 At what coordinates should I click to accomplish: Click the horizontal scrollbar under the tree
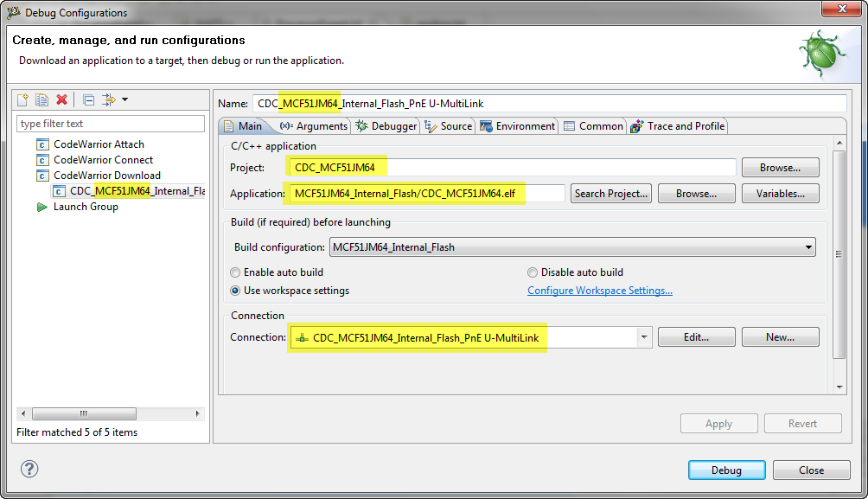tap(111, 413)
